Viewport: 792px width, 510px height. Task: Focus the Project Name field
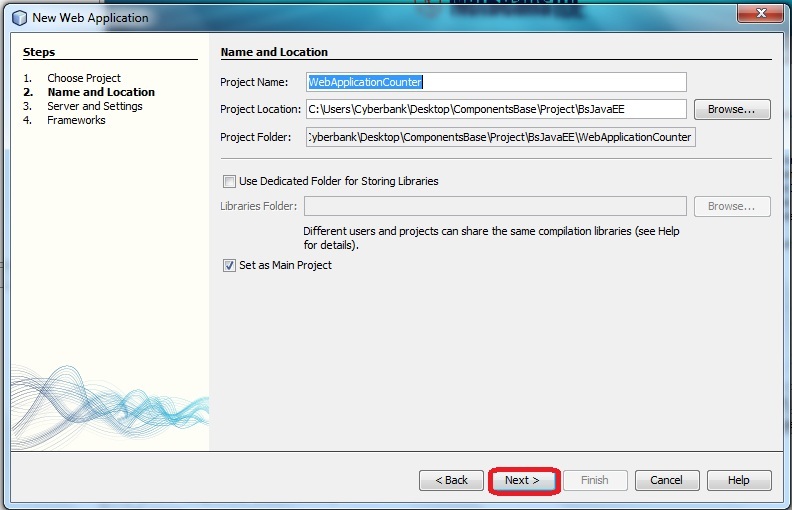click(x=496, y=82)
